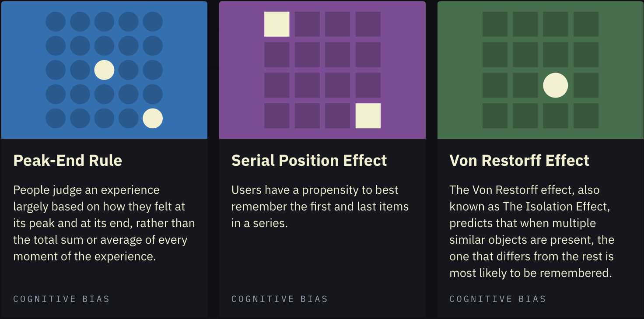Click the cream bottom-right square in purple grid
Viewport: 644px width, 319px height.
368,116
